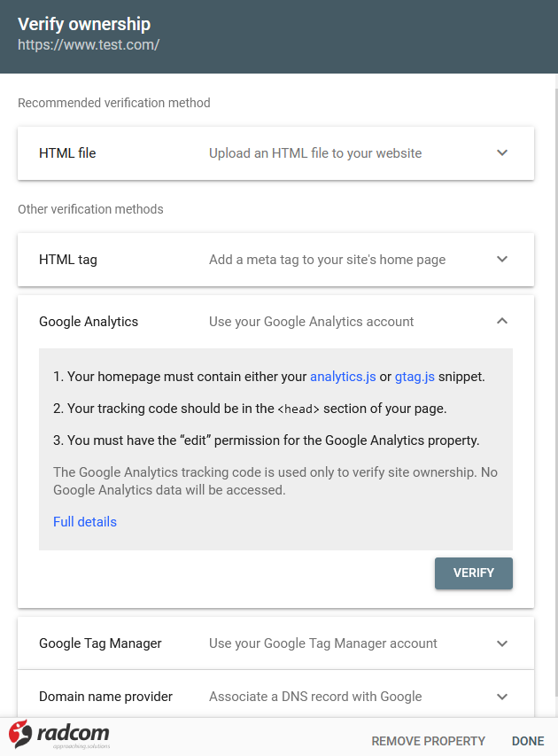Image resolution: width=558 pixels, height=756 pixels.
Task: Click the Full details link
Action: 85,522
